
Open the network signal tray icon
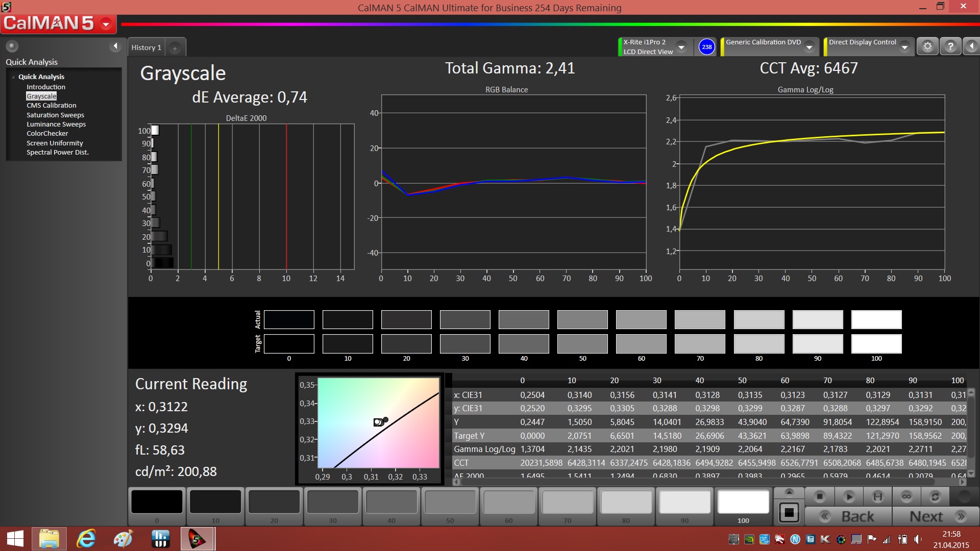(x=887, y=539)
